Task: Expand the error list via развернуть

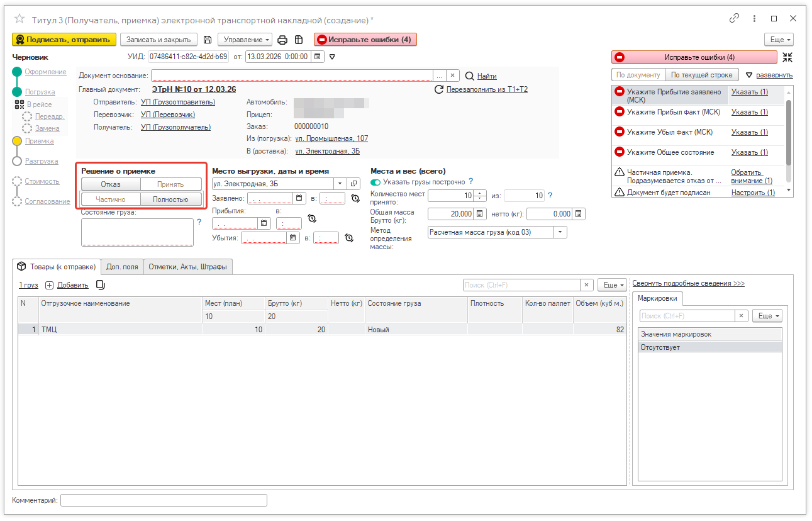Action: coord(774,75)
